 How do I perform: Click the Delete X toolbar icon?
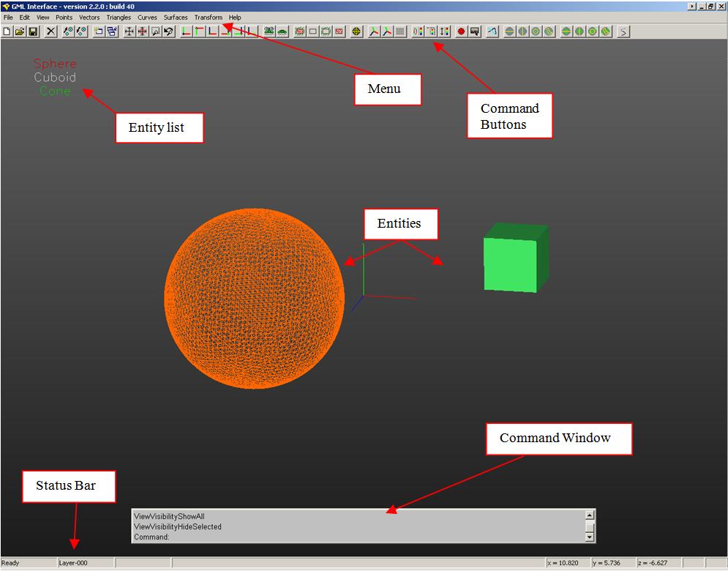point(50,31)
